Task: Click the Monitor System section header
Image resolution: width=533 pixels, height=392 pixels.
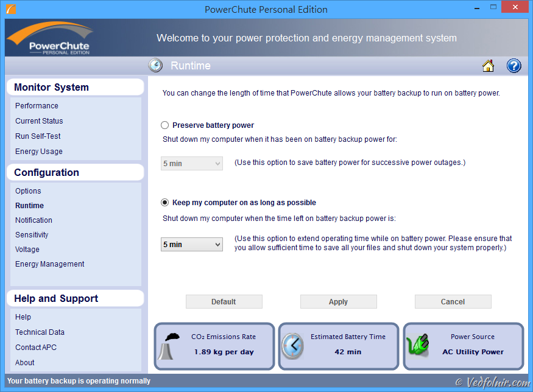Action: [x=75, y=87]
